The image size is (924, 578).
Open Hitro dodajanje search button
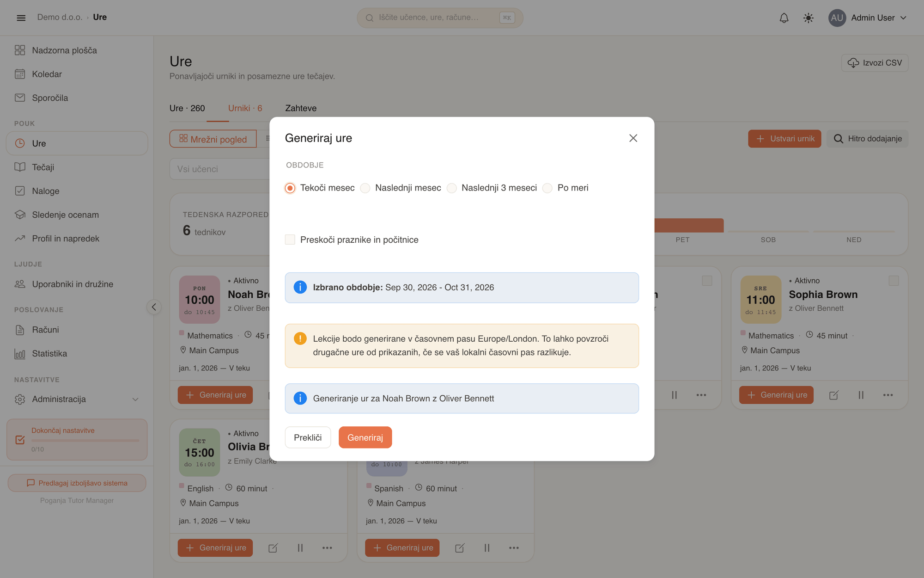tap(867, 139)
